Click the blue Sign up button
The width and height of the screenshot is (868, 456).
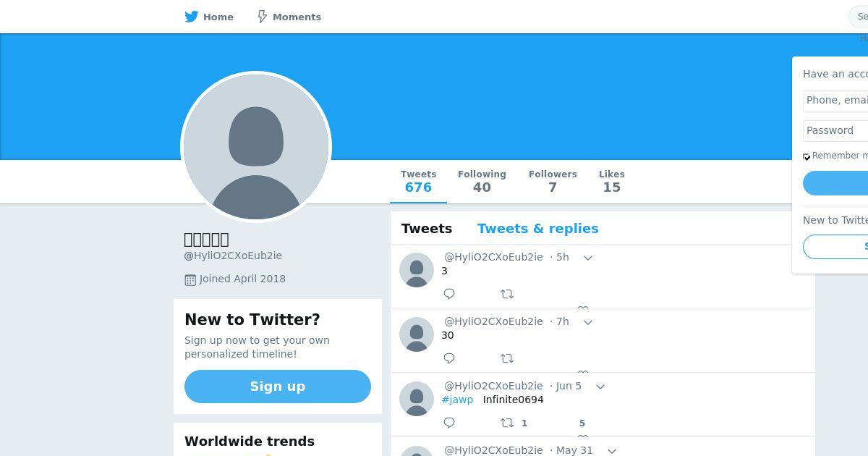278,387
